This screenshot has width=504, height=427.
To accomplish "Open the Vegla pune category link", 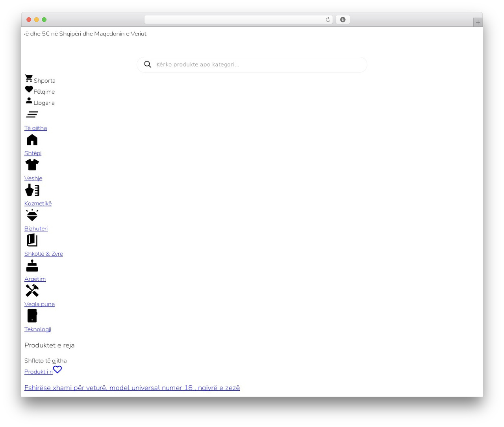I will click(39, 304).
